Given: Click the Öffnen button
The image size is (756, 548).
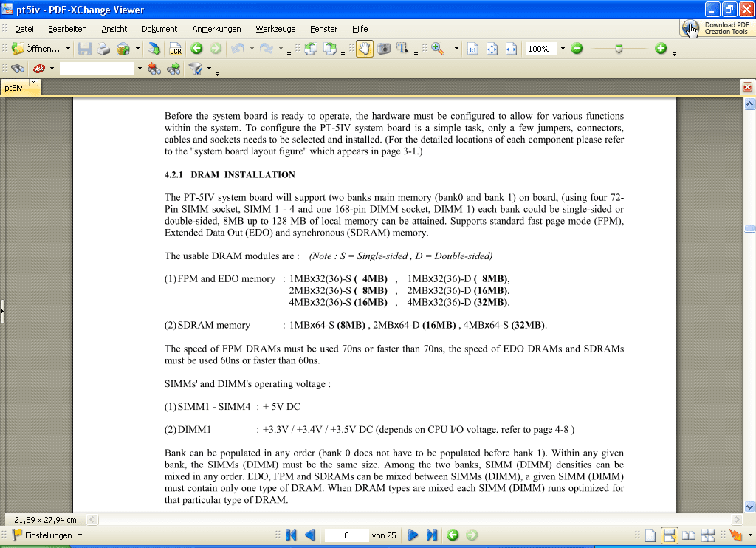Looking at the screenshot, I should (x=37, y=49).
